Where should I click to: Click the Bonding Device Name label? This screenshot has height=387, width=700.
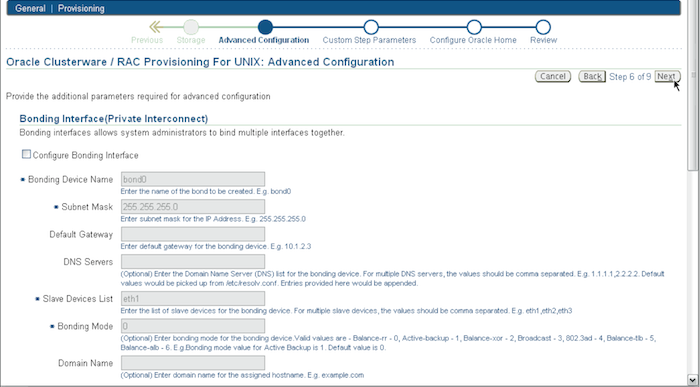pyautogui.click(x=70, y=179)
